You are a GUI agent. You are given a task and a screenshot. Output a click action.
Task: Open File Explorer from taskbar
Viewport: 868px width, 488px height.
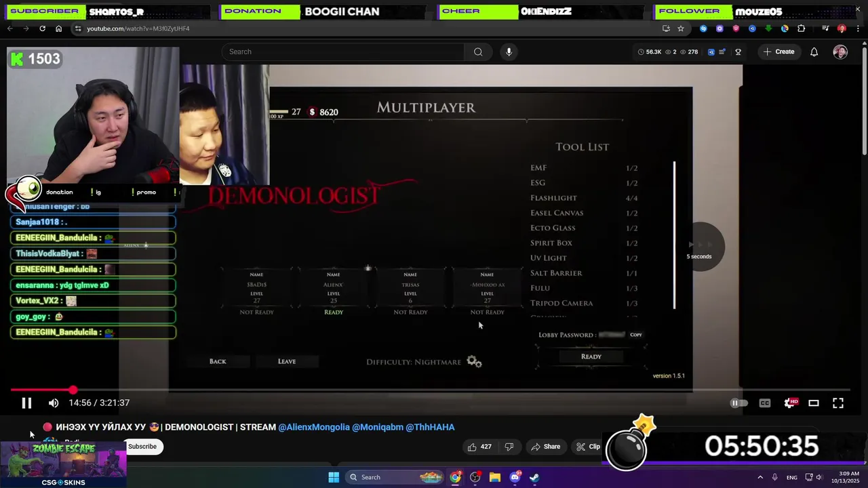coord(495,477)
